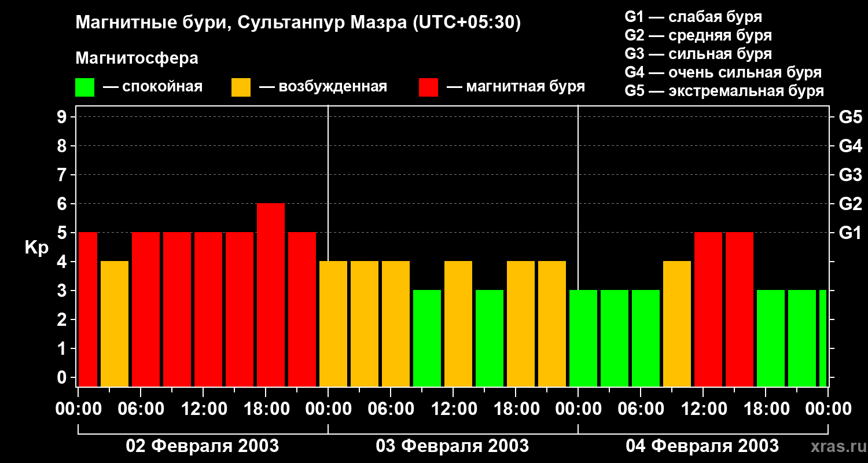868x463 pixels.
Task: Click the Kp value 0 on left axis
Action: (x=63, y=377)
